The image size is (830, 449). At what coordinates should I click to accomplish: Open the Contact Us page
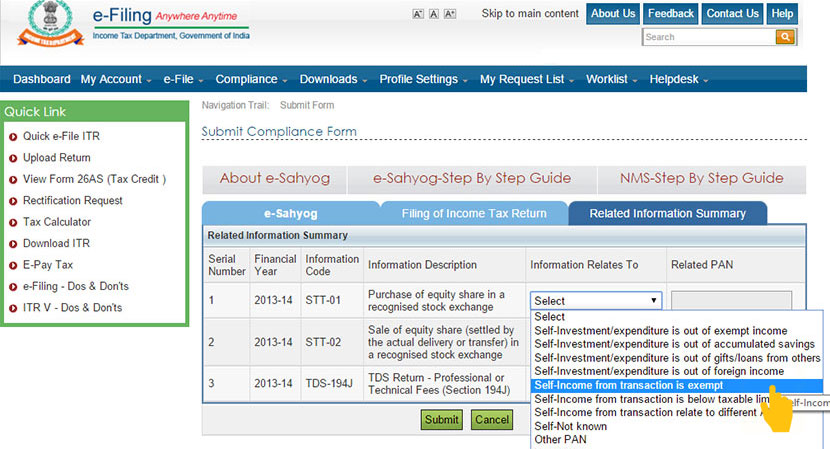(732, 14)
